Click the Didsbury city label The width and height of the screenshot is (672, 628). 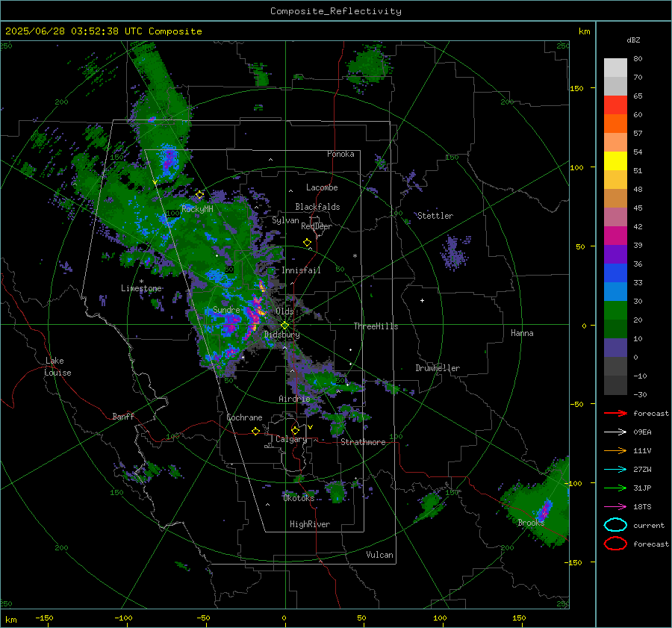click(x=281, y=335)
